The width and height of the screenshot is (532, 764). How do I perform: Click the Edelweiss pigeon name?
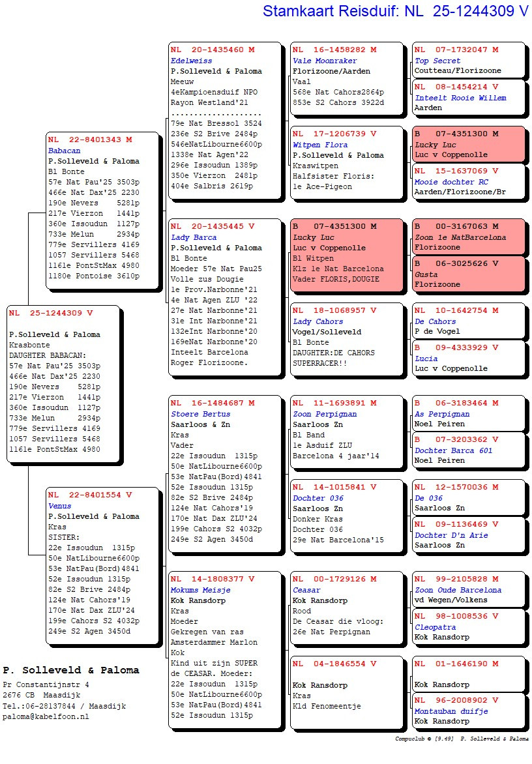coord(192,61)
